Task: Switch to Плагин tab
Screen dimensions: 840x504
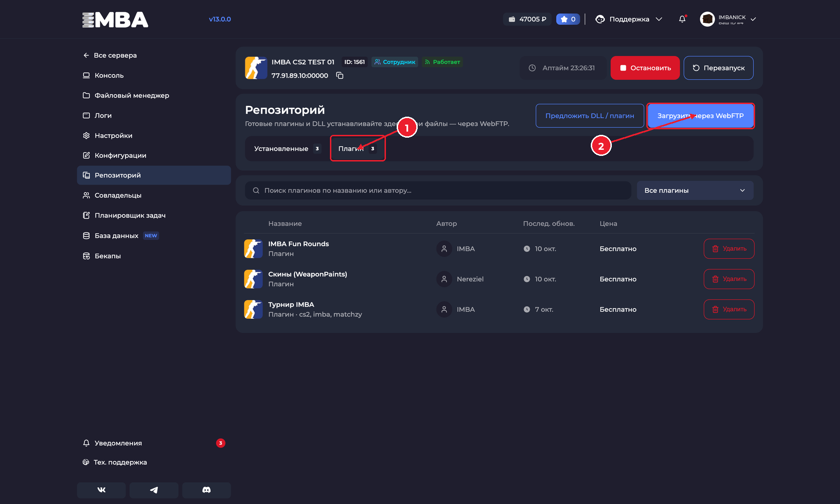Action: point(357,148)
